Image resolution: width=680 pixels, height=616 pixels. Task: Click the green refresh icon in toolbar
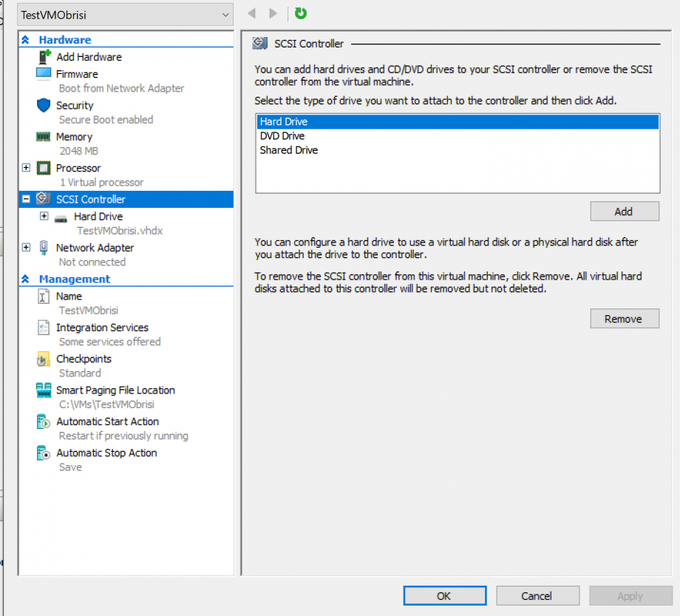(300, 13)
